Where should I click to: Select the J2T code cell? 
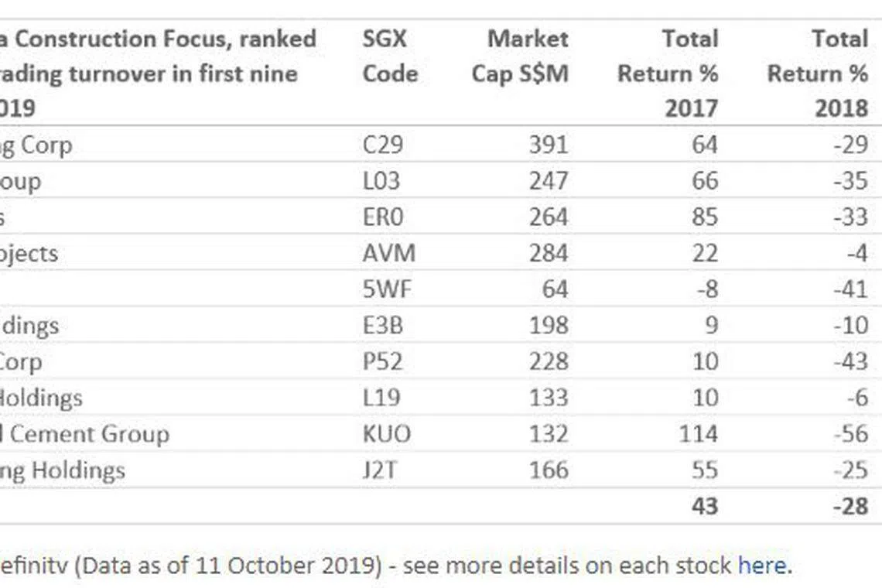[x=380, y=470]
